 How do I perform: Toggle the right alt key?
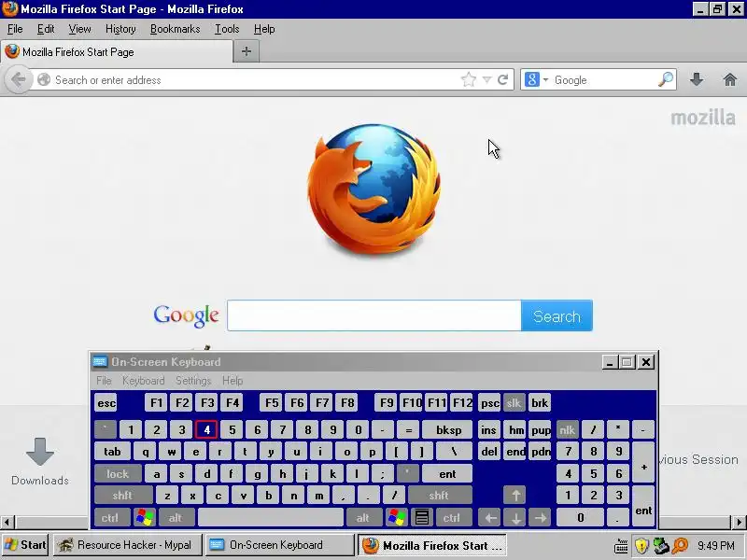pos(363,518)
